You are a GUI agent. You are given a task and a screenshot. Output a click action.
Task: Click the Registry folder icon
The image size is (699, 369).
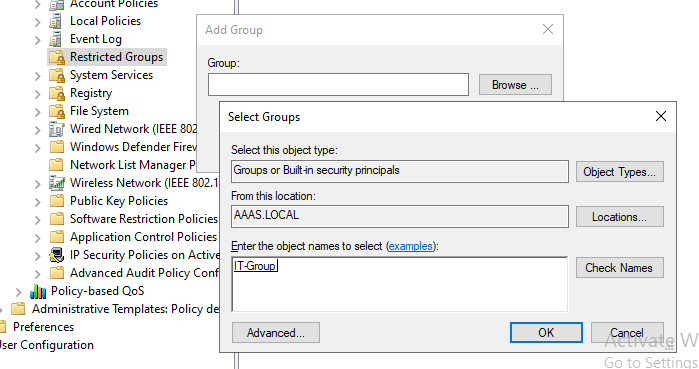click(57, 93)
